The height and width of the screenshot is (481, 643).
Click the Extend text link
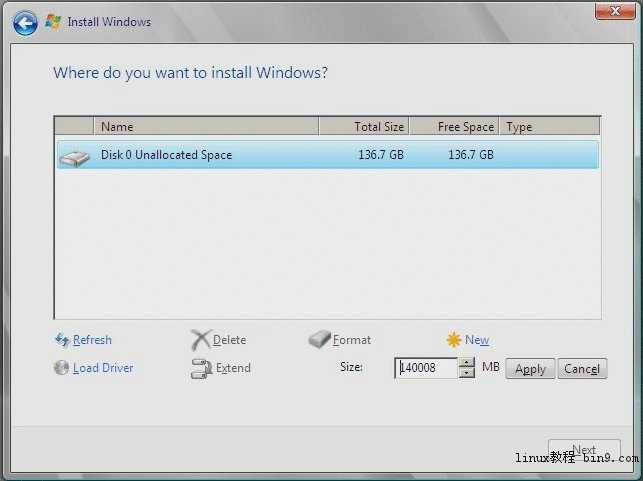(233, 368)
